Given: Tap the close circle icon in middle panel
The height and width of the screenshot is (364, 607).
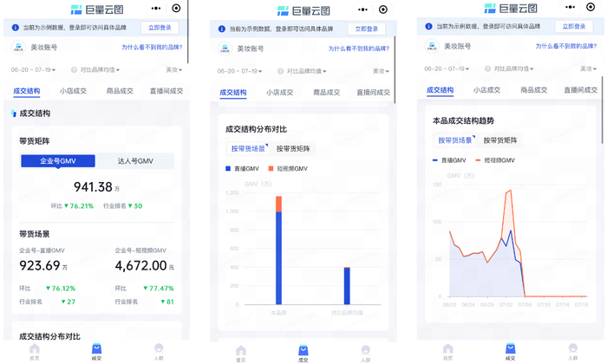Looking at the screenshot, I should [383, 10].
